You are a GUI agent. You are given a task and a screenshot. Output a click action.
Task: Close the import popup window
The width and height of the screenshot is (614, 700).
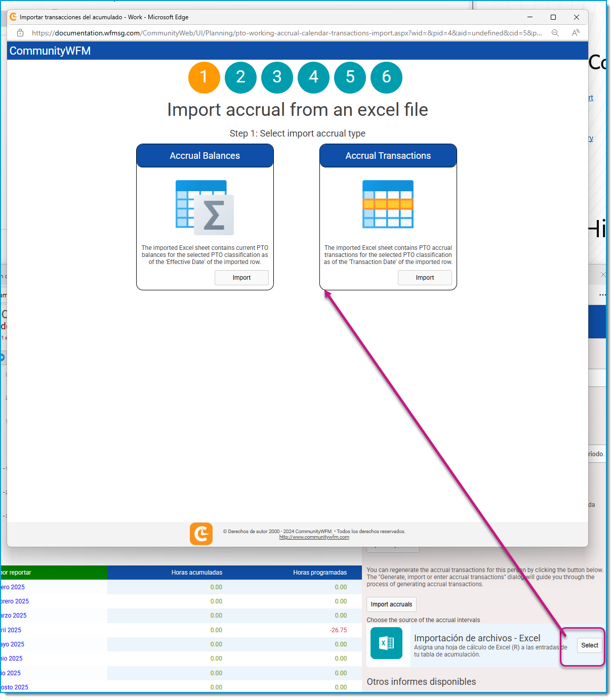pos(577,17)
